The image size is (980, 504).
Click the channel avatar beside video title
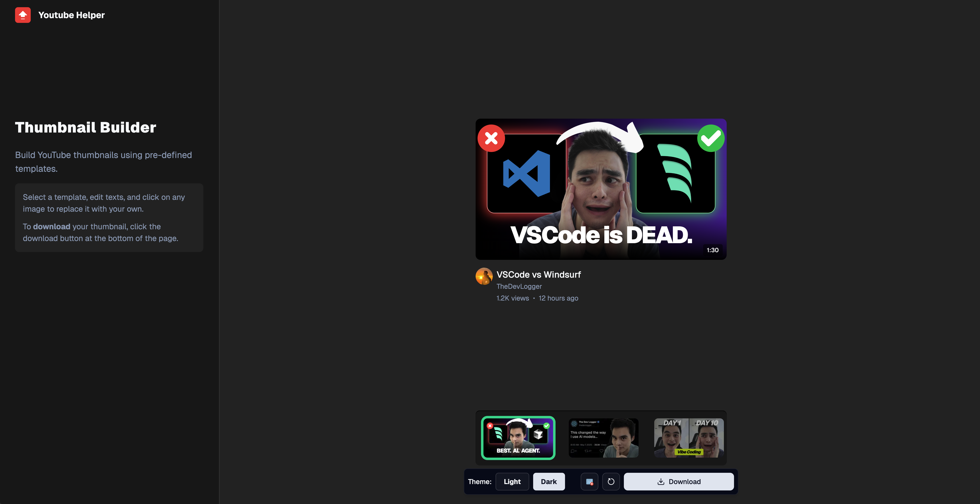484,276
